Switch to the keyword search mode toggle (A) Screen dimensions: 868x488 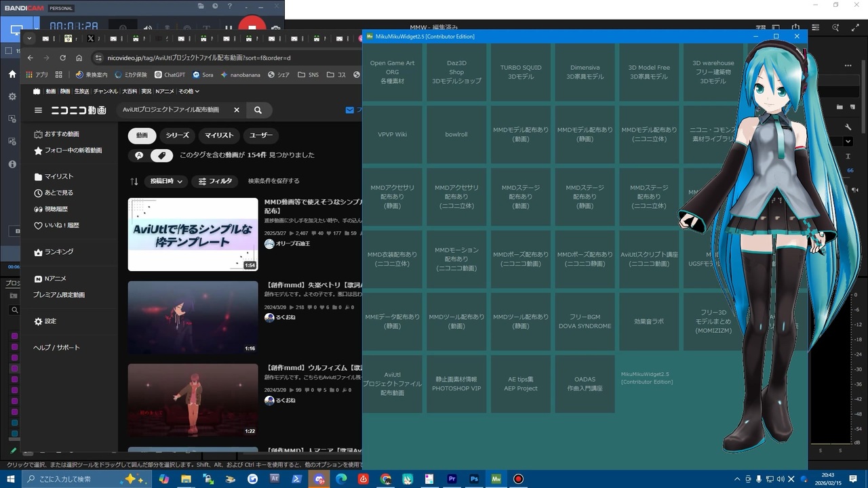click(139, 155)
